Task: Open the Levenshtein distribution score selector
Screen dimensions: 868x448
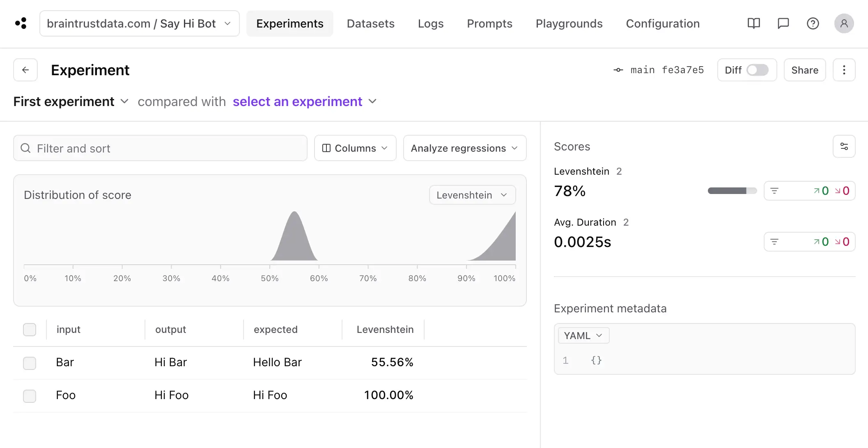Action: tap(472, 195)
